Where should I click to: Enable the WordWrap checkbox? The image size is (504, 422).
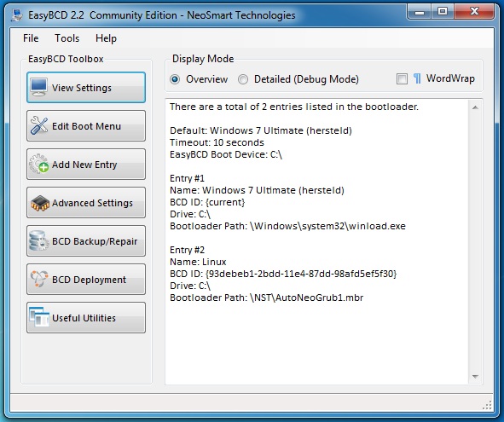tap(402, 78)
